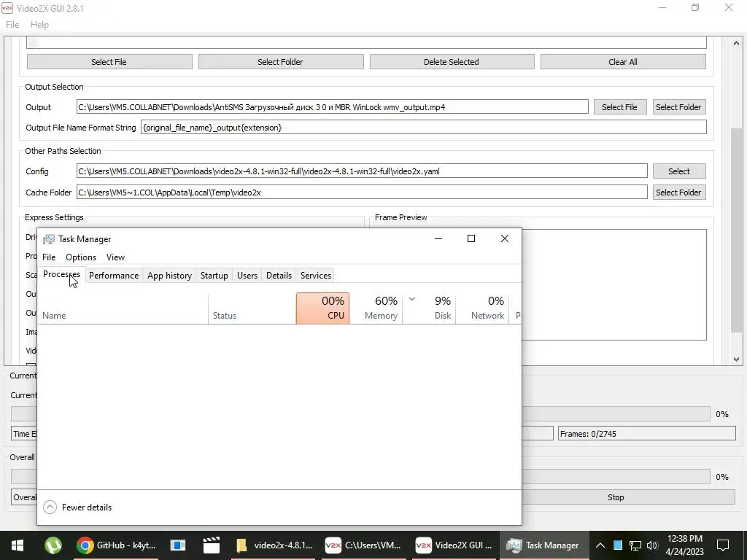Open network status tray icon
The height and width of the screenshot is (560, 747).
click(x=635, y=545)
